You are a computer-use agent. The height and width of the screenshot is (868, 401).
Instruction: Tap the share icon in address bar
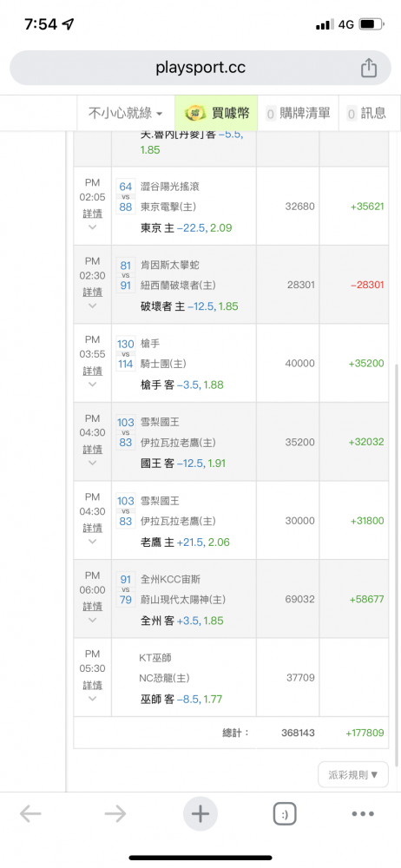tap(368, 68)
